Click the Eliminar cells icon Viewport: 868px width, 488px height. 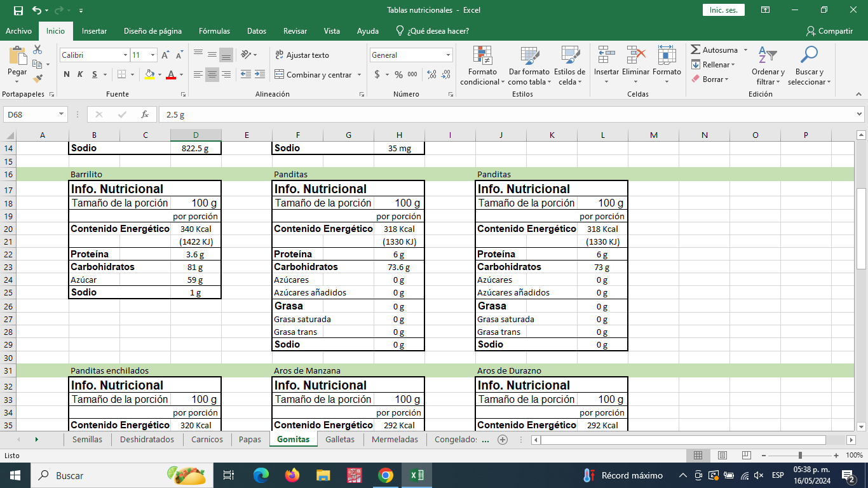click(x=635, y=55)
